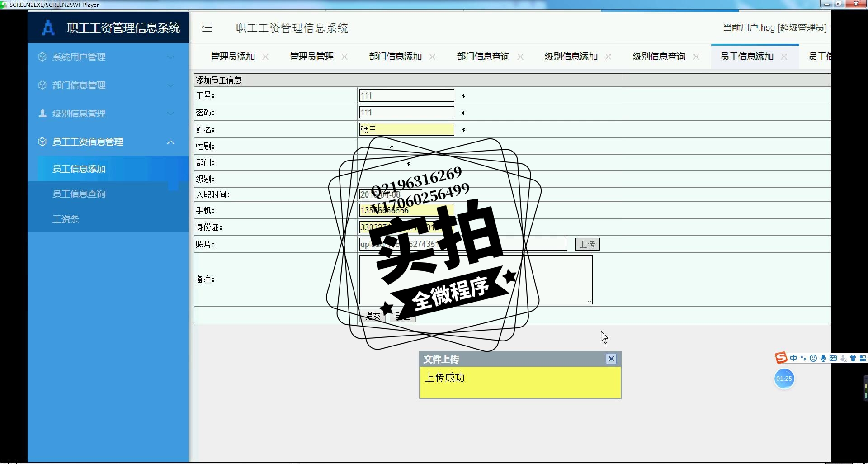Screen dimensions: 868x464
Task: Open the emoji smiley panel in IME
Action: coord(813,358)
